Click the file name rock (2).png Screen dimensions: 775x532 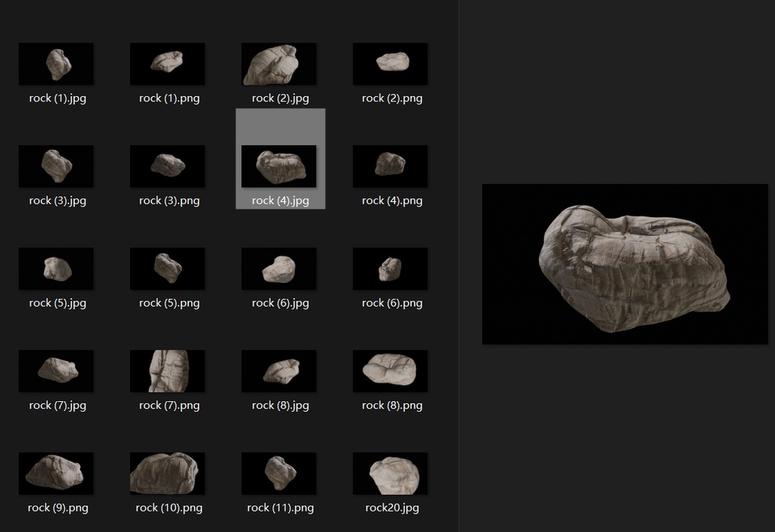[392, 98]
